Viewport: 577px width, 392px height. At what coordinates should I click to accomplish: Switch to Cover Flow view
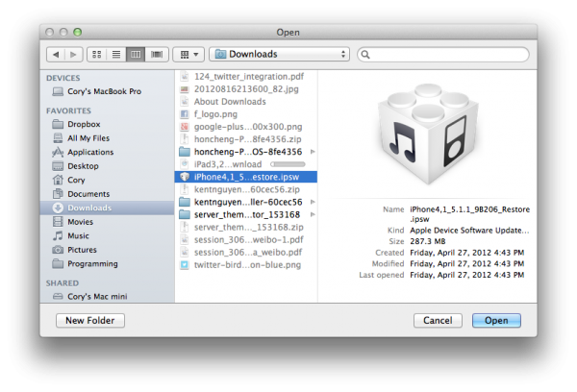[156, 54]
